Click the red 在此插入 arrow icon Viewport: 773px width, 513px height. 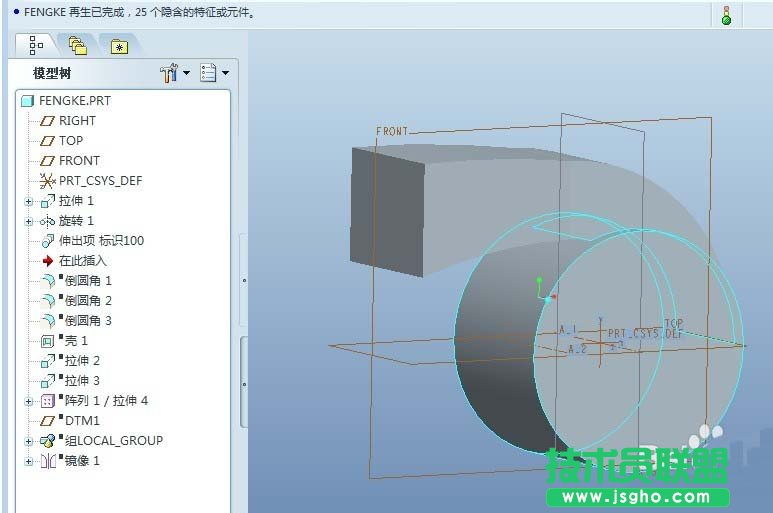point(47,261)
